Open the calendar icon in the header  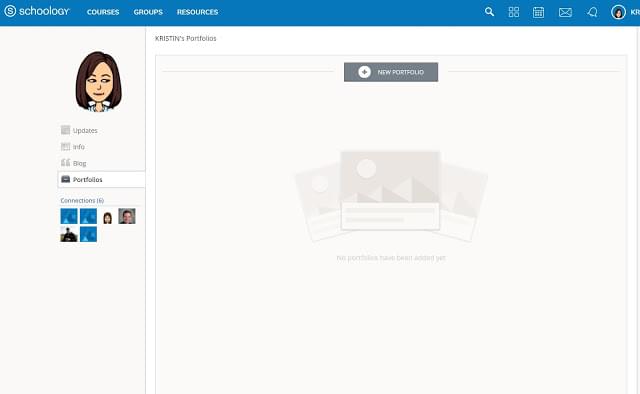[538, 12]
